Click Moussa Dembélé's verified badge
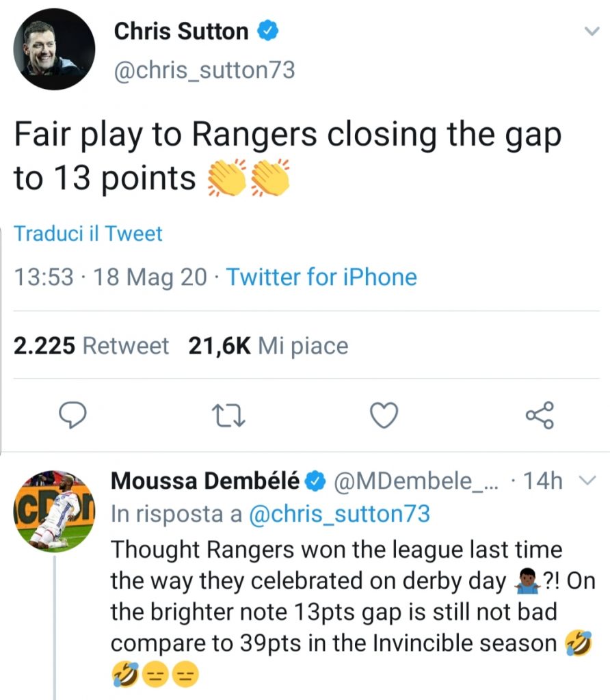Image resolution: width=610 pixels, height=700 pixels. 315,483
